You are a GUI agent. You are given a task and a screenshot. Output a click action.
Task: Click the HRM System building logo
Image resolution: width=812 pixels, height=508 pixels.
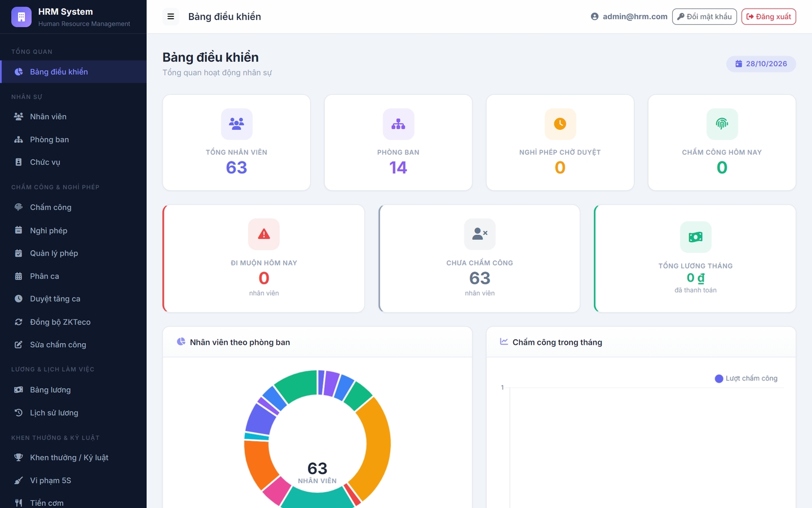click(21, 17)
